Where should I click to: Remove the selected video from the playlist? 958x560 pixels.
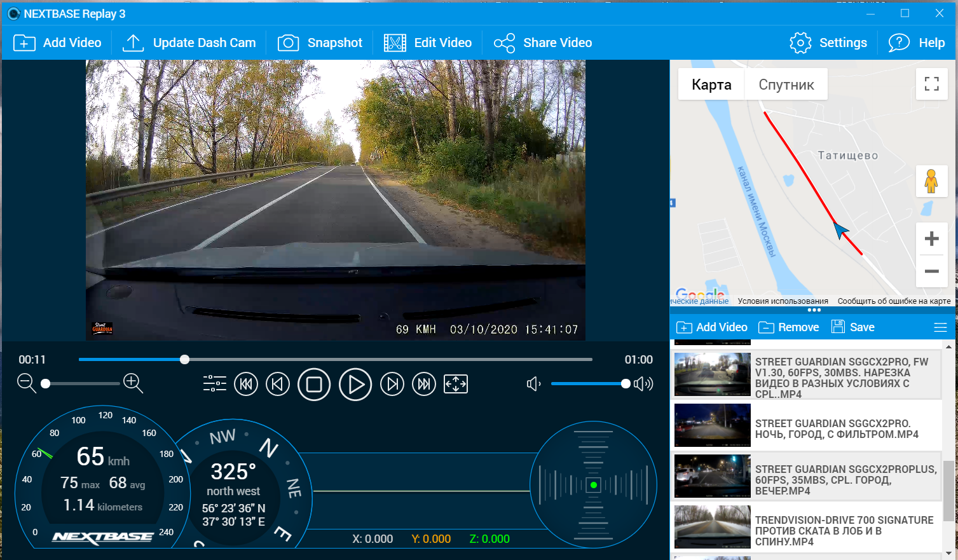pos(789,327)
